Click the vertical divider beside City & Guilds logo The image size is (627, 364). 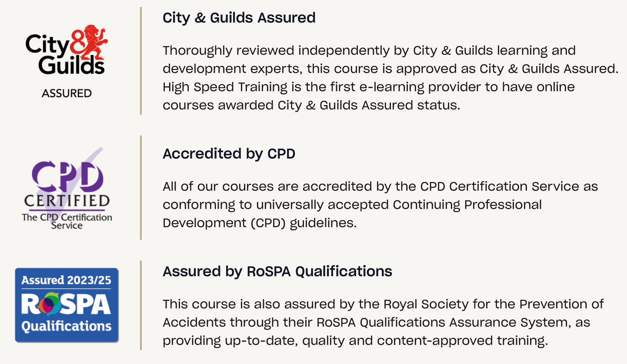point(141,61)
